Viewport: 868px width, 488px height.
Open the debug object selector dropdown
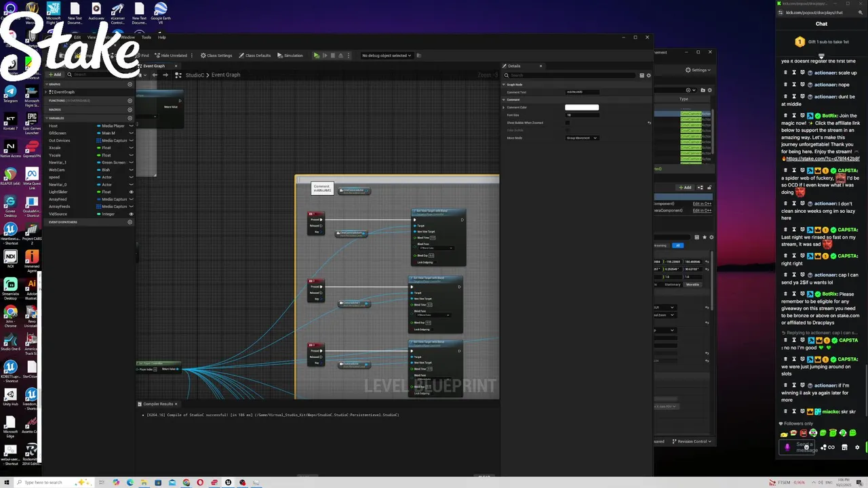(387, 56)
